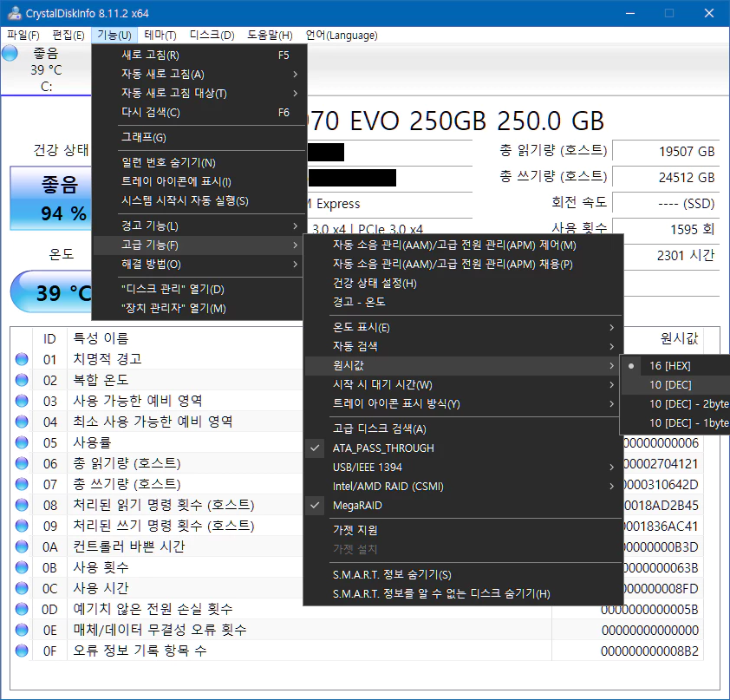Select 10 [DEC] - 2byte raw value format
Screen dimensions: 730x700
tap(675, 404)
